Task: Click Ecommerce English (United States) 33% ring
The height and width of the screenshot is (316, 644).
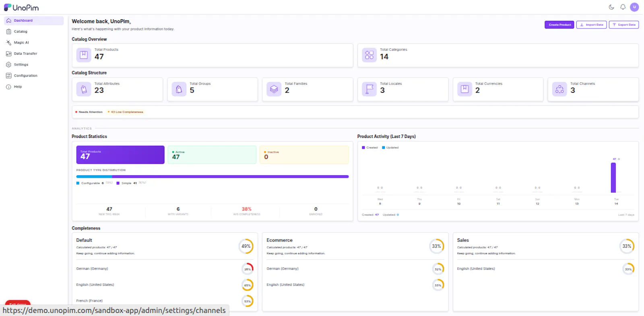Action: (438, 285)
